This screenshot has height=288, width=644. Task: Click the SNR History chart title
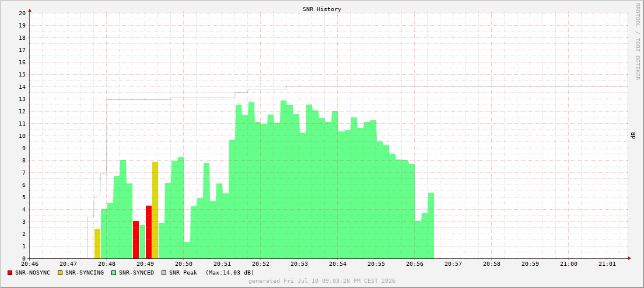click(321, 9)
